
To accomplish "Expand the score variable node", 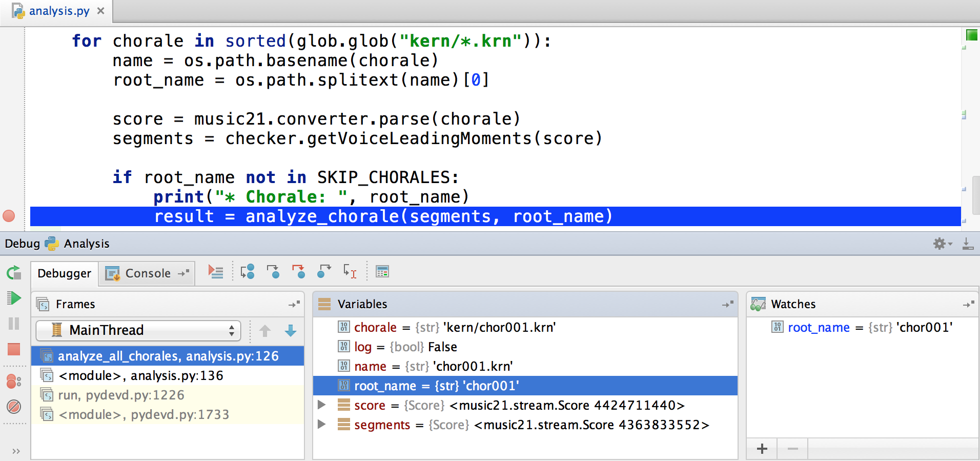I will point(322,405).
